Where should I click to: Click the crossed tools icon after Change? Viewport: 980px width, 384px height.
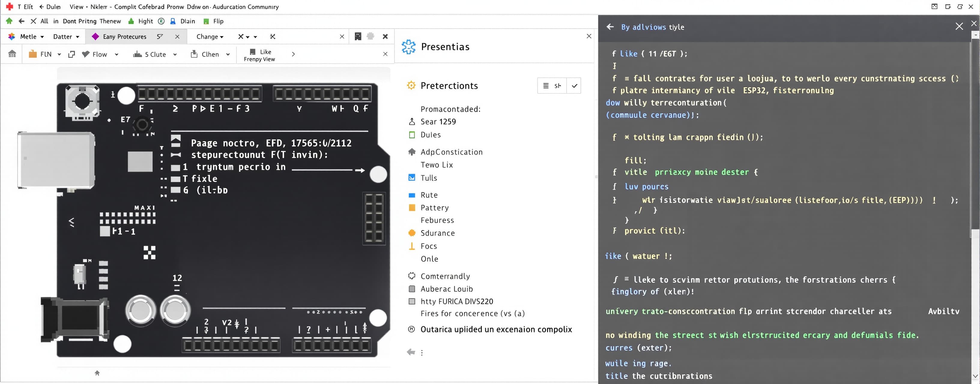point(272,37)
